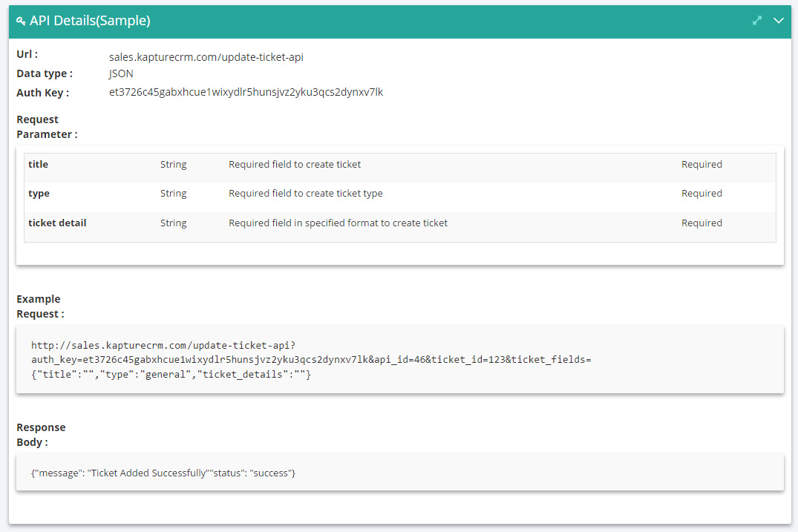Click the String type cell in title row
798x532 pixels.
click(174, 164)
